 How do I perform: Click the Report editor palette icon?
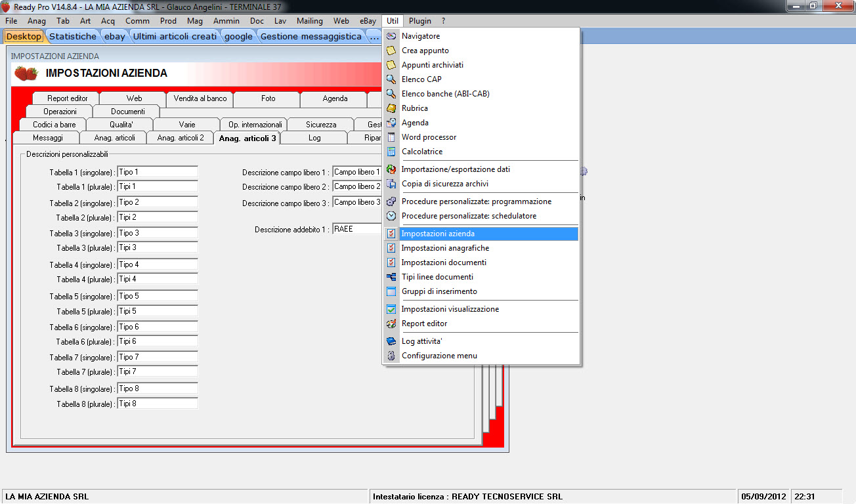pos(391,324)
